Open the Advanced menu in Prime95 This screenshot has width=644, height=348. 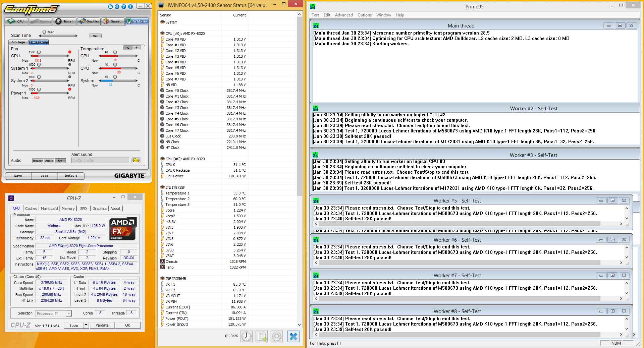(344, 15)
